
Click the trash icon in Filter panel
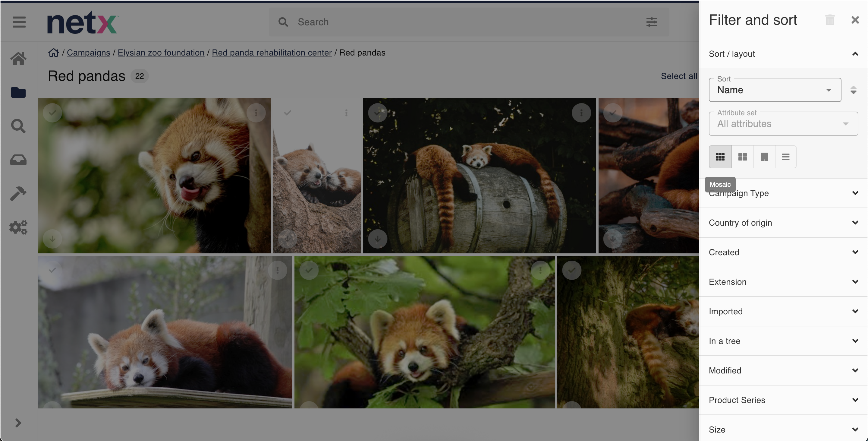pos(830,20)
